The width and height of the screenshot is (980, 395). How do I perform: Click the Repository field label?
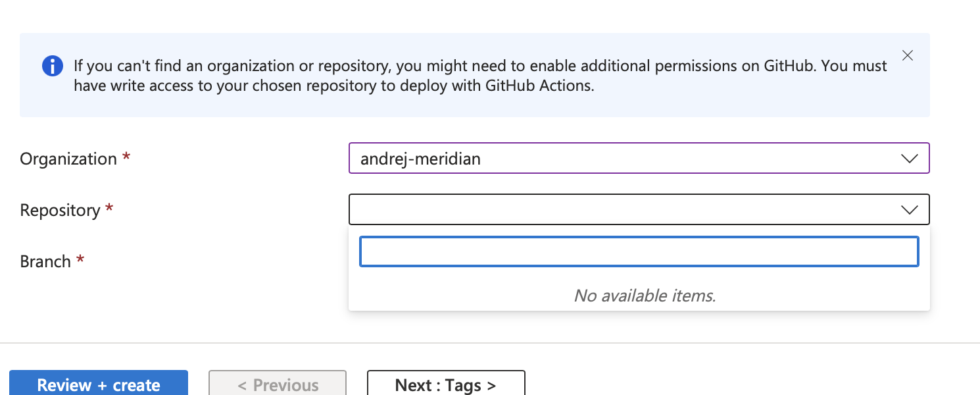60,210
